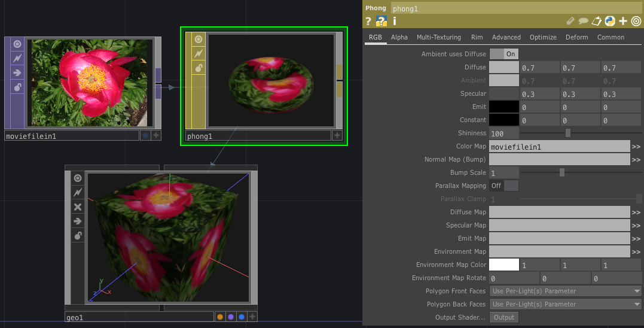Select the geo1 cube viewer
644x328 pixels.
[x=169, y=238]
